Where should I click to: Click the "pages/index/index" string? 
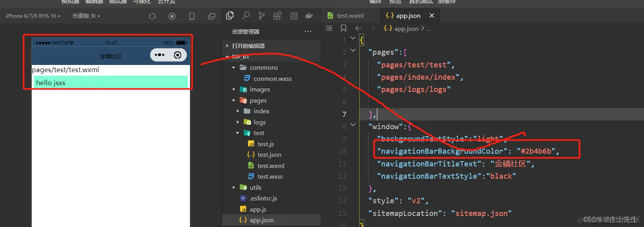pos(418,77)
